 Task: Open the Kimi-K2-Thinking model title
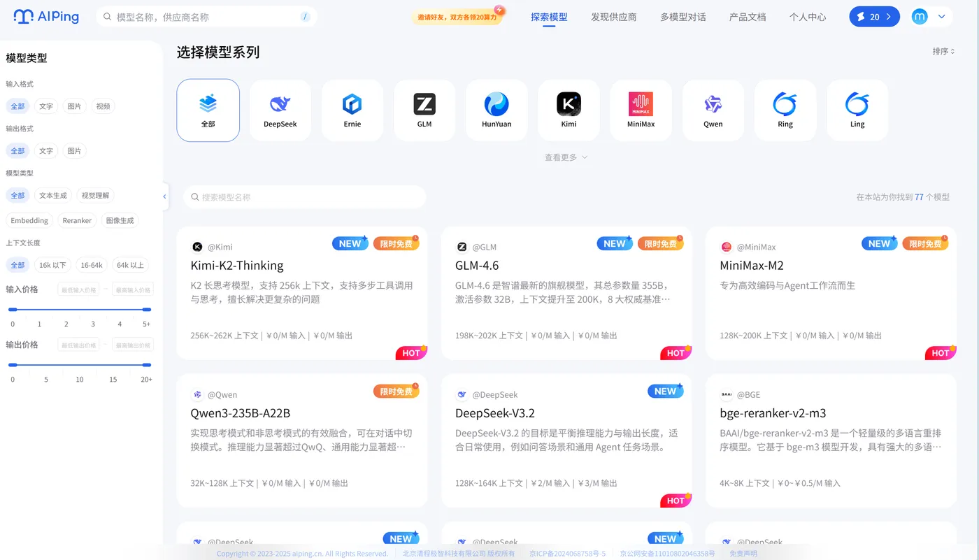tap(237, 266)
